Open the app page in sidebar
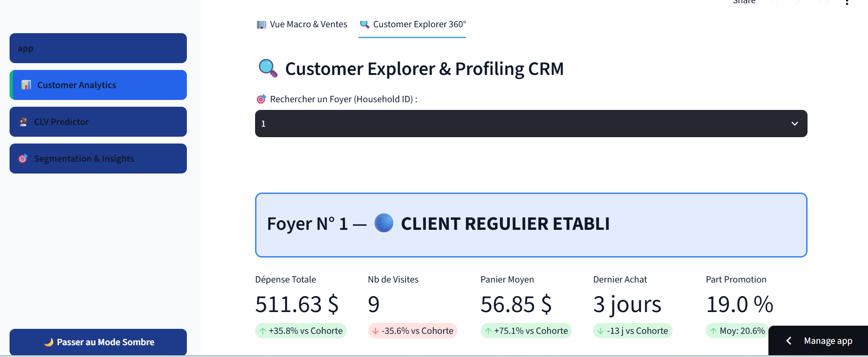The height and width of the screenshot is (357, 868). [x=98, y=48]
